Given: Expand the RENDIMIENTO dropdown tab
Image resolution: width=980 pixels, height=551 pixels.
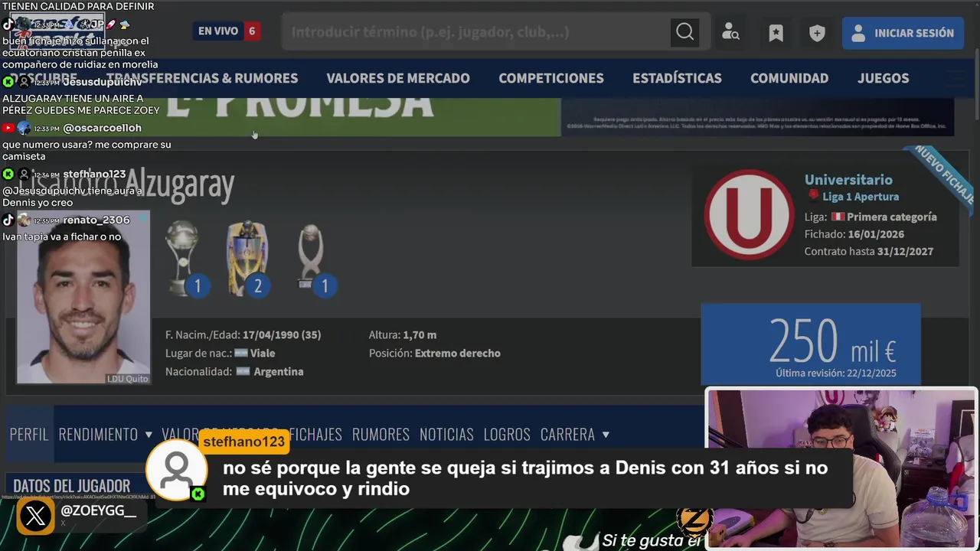Looking at the screenshot, I should point(106,434).
